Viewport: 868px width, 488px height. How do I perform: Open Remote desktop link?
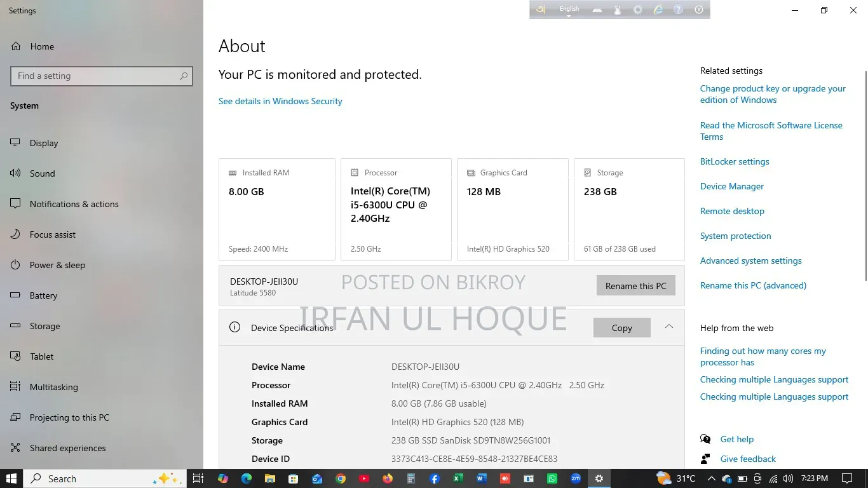[732, 211]
